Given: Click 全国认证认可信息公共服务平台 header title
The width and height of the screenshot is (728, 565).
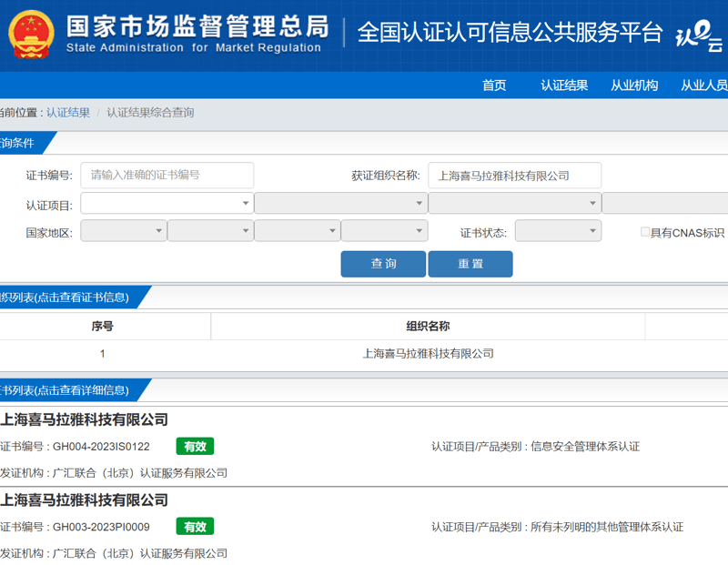Looking at the screenshot, I should click(510, 33).
